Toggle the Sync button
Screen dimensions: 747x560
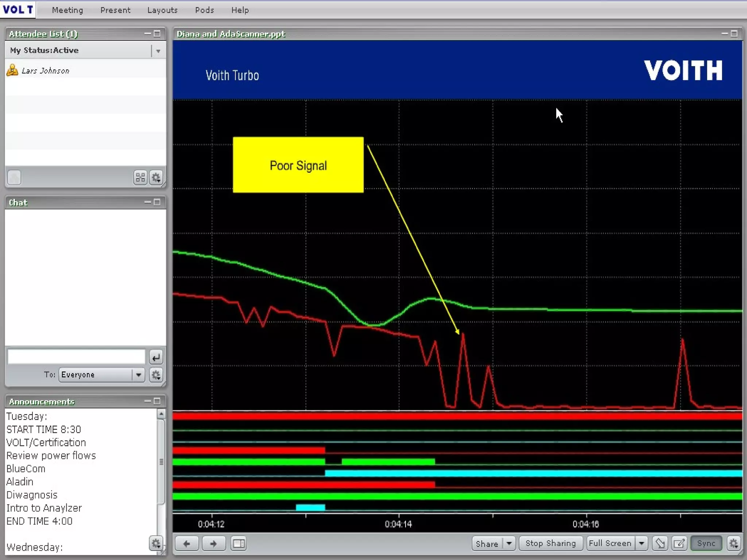[706, 544]
